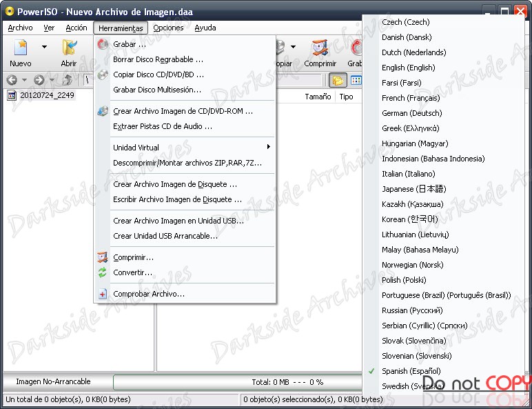This screenshot has width=532, height=409.
Task: Click the Comprobar Archivo icon
Action: click(x=103, y=294)
